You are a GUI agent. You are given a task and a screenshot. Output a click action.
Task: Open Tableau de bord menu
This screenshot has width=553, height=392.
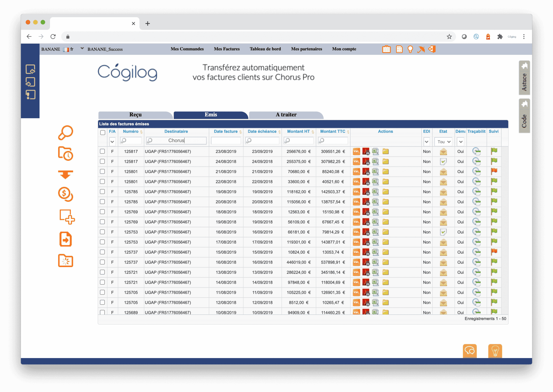tap(265, 49)
